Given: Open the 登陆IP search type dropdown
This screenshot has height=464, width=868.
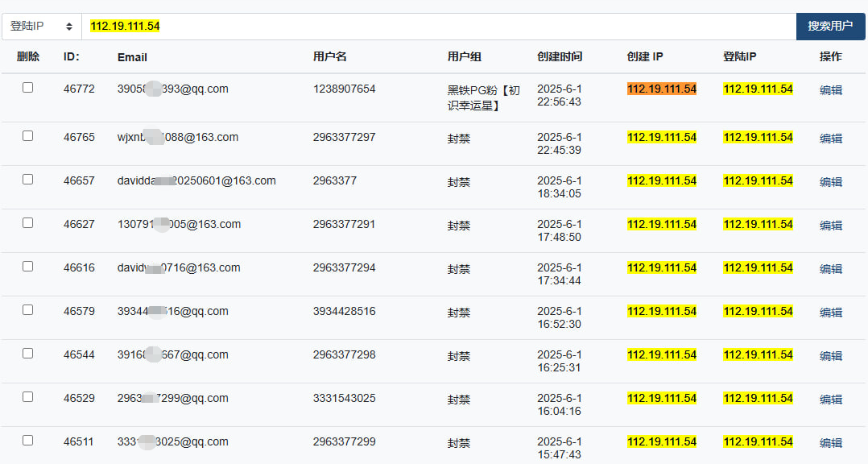Looking at the screenshot, I should [42, 27].
